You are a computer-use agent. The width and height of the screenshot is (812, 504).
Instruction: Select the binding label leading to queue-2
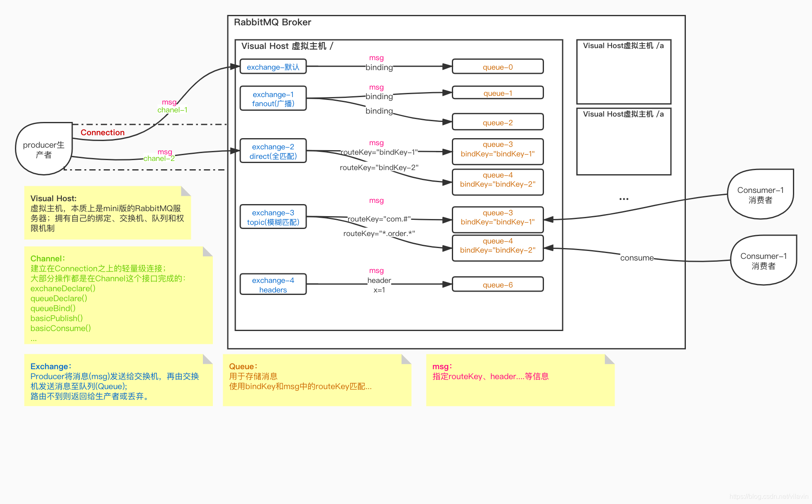click(379, 111)
